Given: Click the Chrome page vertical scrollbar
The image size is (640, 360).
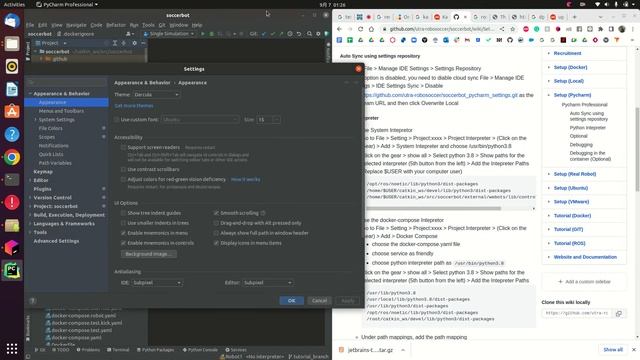Looking at the screenshot, I should point(637,149).
